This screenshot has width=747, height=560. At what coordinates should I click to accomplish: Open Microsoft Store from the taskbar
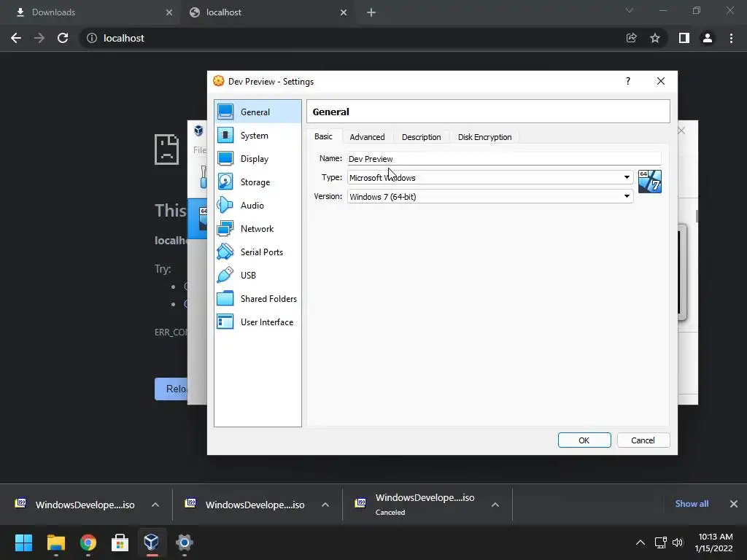click(x=120, y=542)
